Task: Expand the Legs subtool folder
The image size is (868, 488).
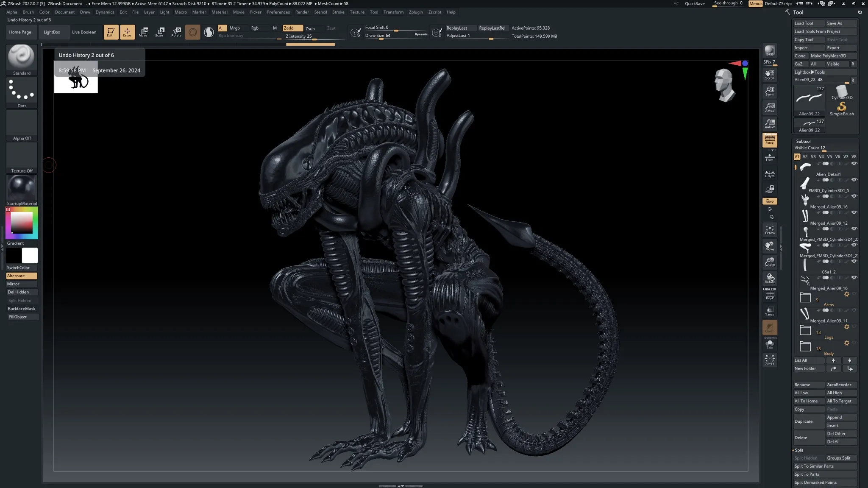Action: pyautogui.click(x=805, y=330)
